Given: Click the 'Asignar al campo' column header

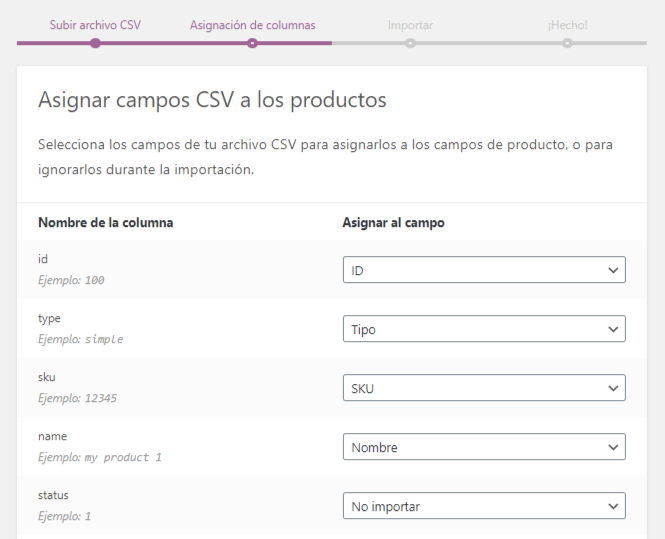Looking at the screenshot, I should point(393,222).
